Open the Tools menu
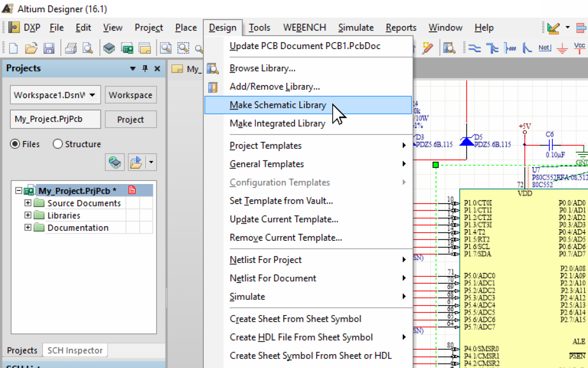The height and width of the screenshot is (368, 588). pyautogui.click(x=259, y=27)
